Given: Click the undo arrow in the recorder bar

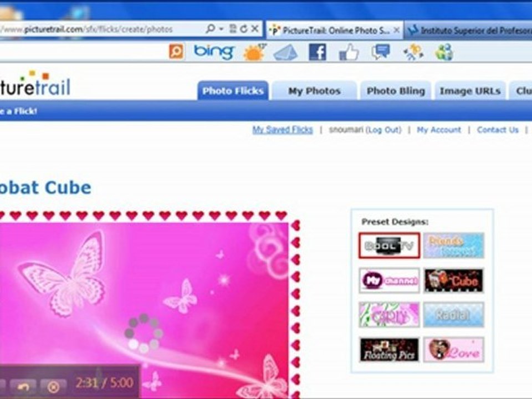Looking at the screenshot, I should point(23,386).
